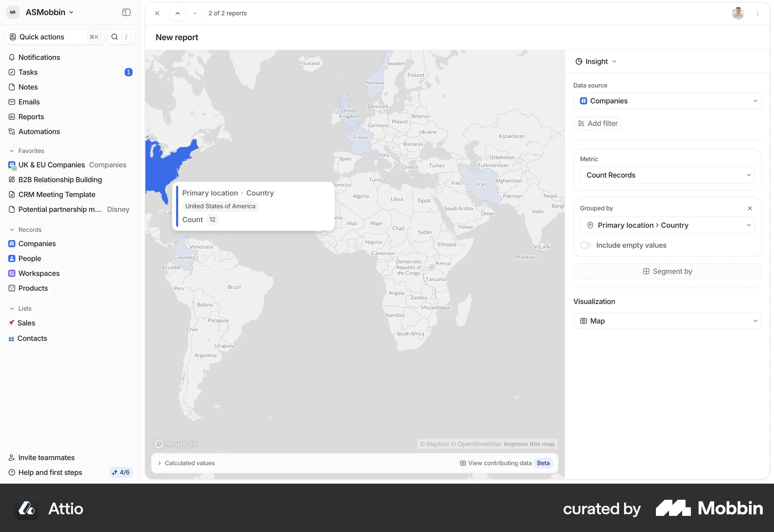This screenshot has height=532, width=774.
Task: Open the Count Records metric dropdown
Action: point(667,175)
